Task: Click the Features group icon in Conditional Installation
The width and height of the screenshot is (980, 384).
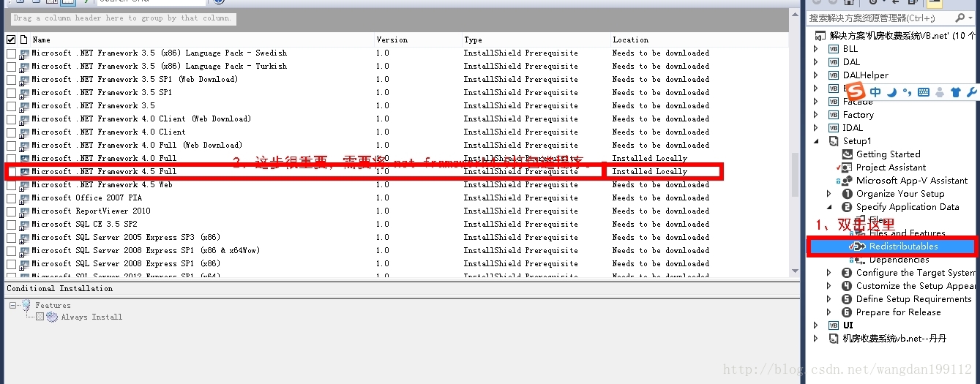Action: [x=27, y=305]
